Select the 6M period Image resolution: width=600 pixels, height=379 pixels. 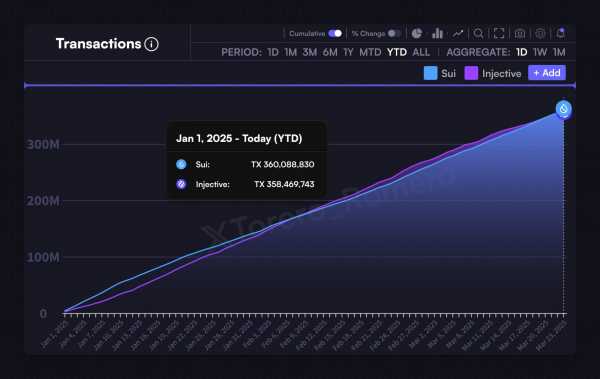[x=330, y=52]
